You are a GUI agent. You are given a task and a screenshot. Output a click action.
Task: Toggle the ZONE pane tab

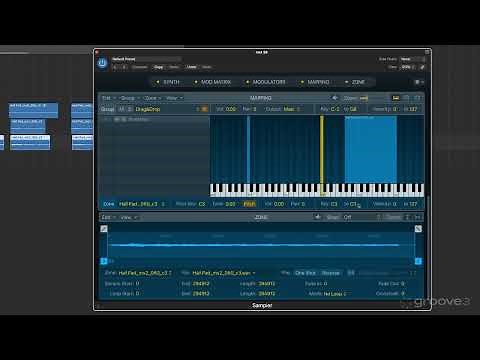click(355, 82)
